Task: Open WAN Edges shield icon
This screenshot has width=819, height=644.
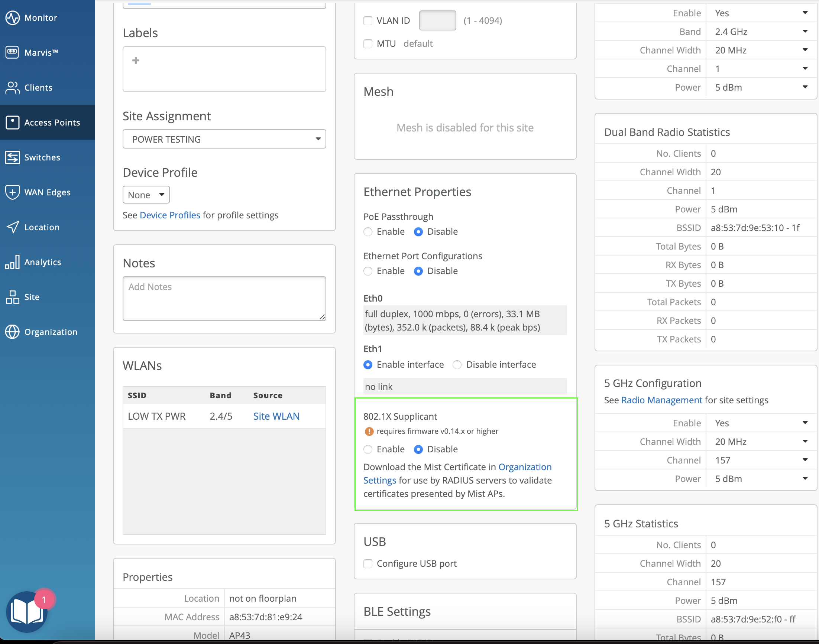Action: point(13,192)
